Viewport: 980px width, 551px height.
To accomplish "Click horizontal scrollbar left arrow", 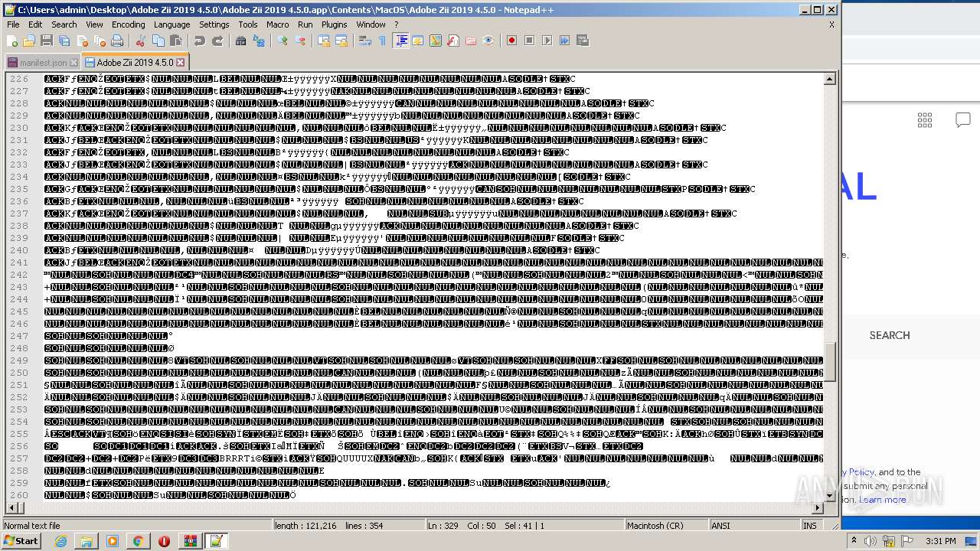I will pyautogui.click(x=11, y=508).
